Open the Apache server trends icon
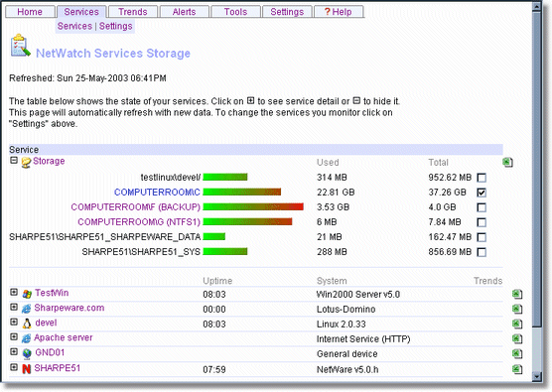Screen dimensions: 552x392 pos(517,338)
